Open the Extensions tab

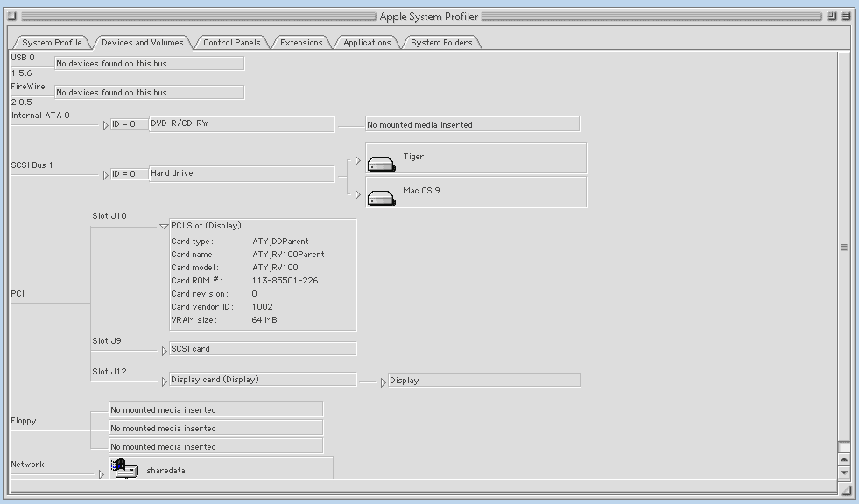301,43
